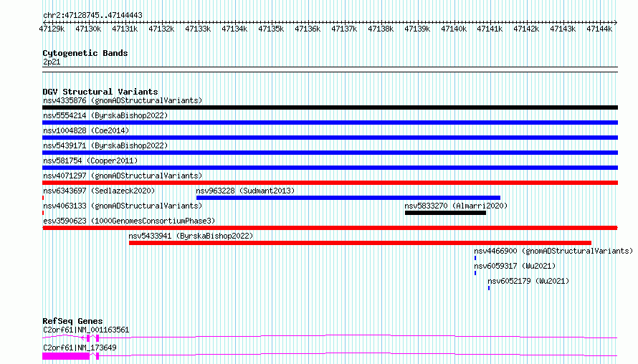The width and height of the screenshot is (638, 364).
Task: Click the 47130k ruler tick label
Action: tap(88, 29)
